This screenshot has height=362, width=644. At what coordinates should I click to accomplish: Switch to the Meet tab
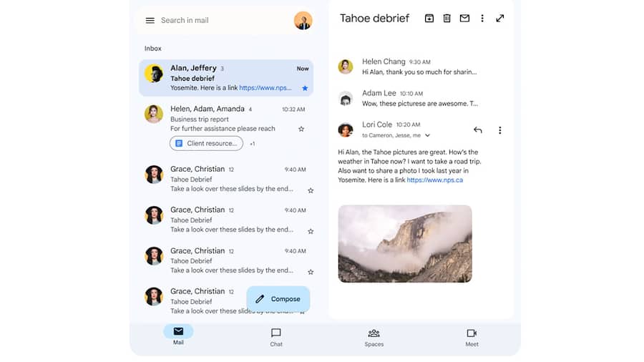coord(472,338)
